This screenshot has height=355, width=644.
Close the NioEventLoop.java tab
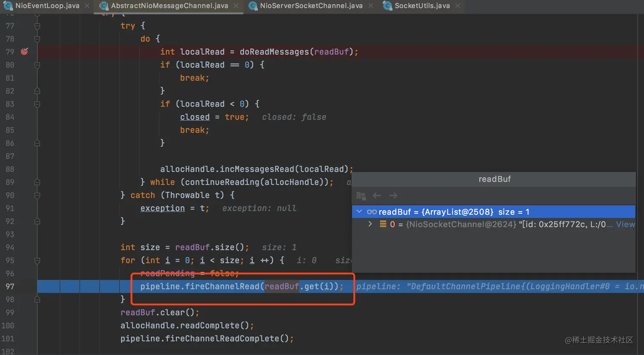pos(87,6)
